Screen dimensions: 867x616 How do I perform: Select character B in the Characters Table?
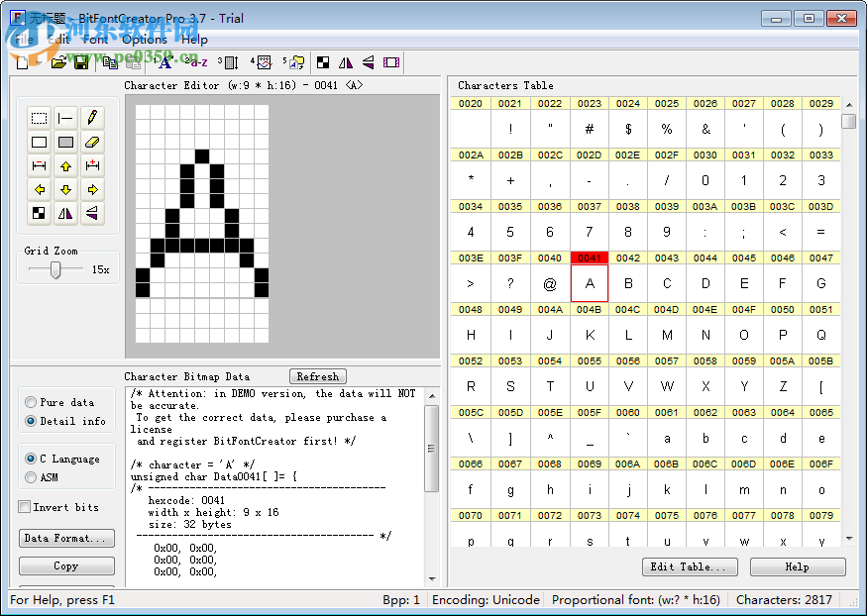[628, 283]
